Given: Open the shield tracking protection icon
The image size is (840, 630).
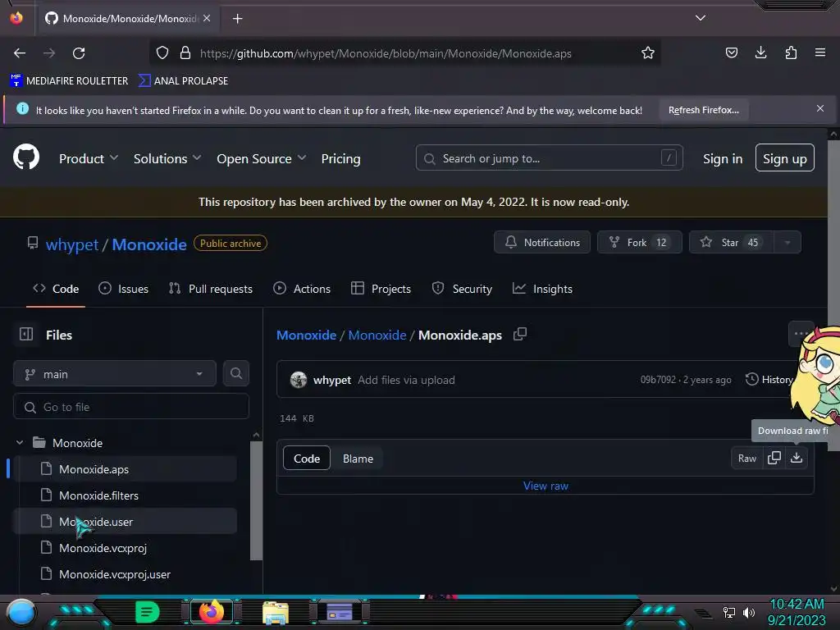Looking at the screenshot, I should pos(162,53).
